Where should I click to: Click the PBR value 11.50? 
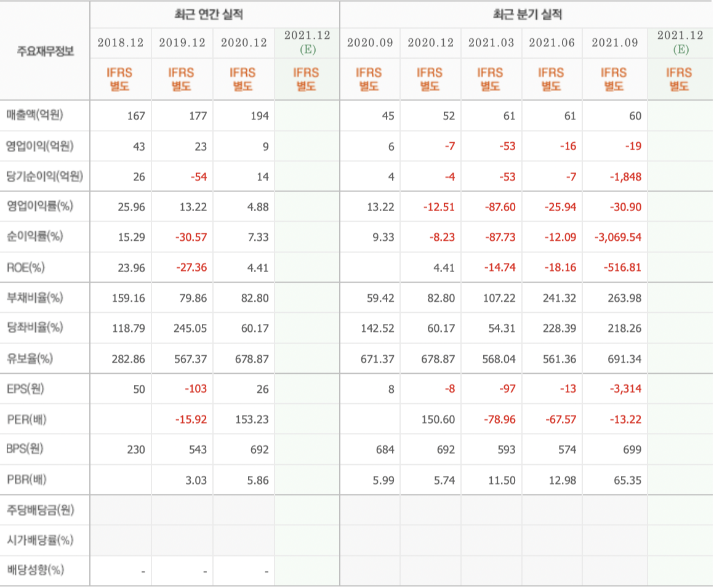tap(502, 480)
